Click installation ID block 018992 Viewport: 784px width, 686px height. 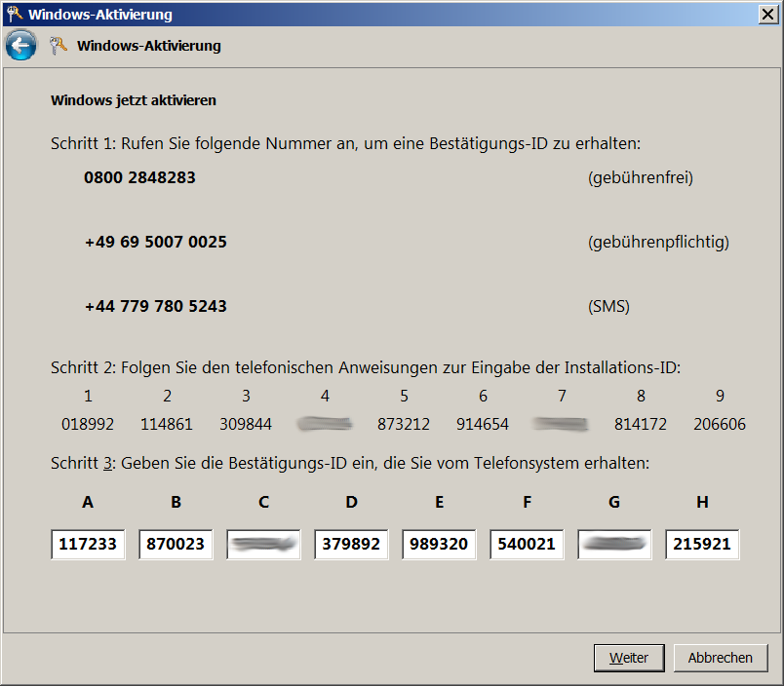coord(88,425)
